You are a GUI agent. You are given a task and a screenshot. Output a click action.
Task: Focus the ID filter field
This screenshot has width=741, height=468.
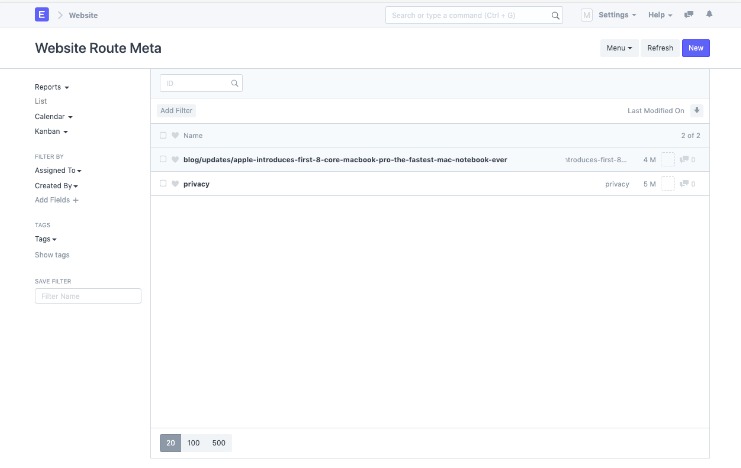pyautogui.click(x=201, y=83)
